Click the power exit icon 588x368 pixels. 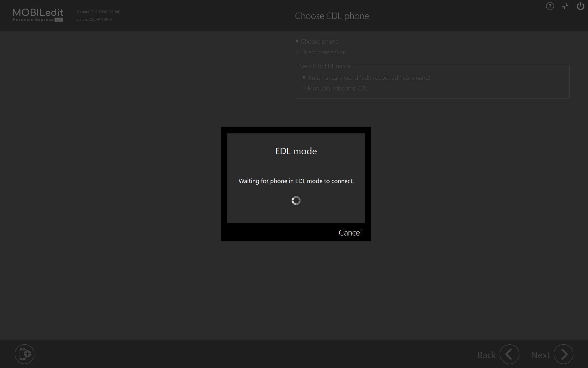coord(580,6)
